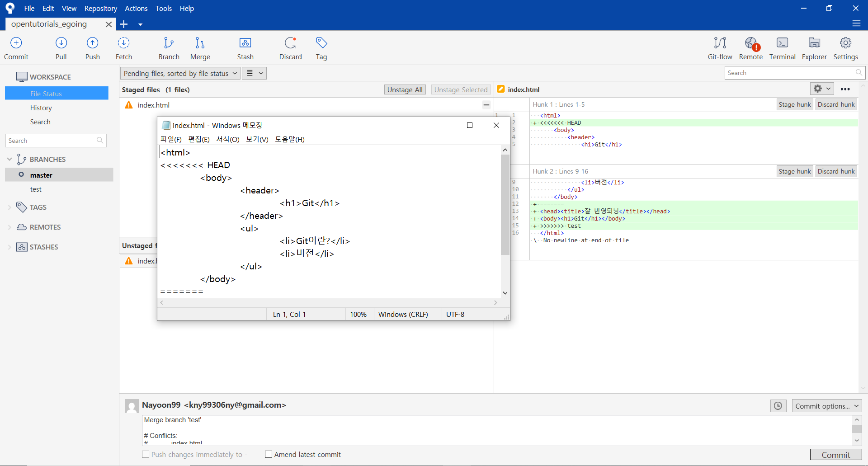
Task: Expand the TAGS section
Action: [9, 207]
